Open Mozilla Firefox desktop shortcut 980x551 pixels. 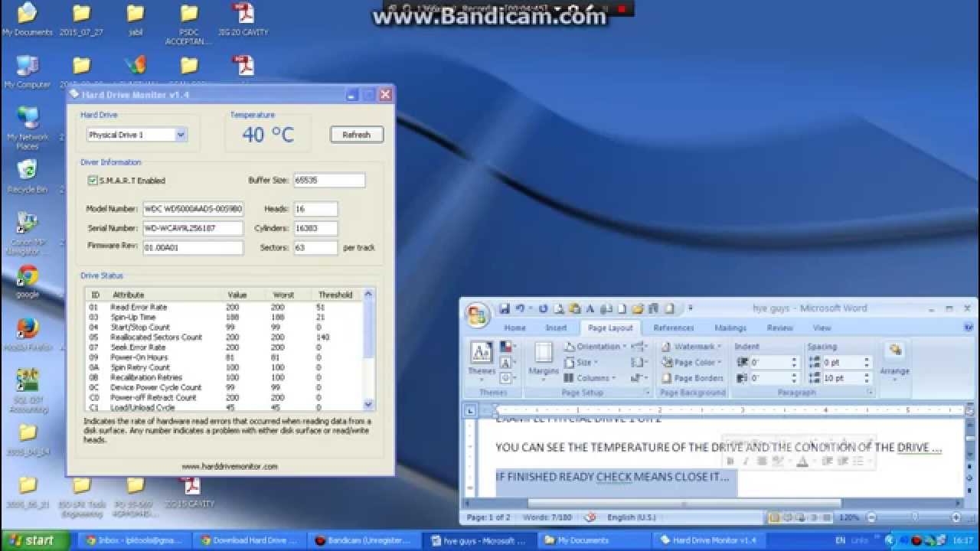28,334
